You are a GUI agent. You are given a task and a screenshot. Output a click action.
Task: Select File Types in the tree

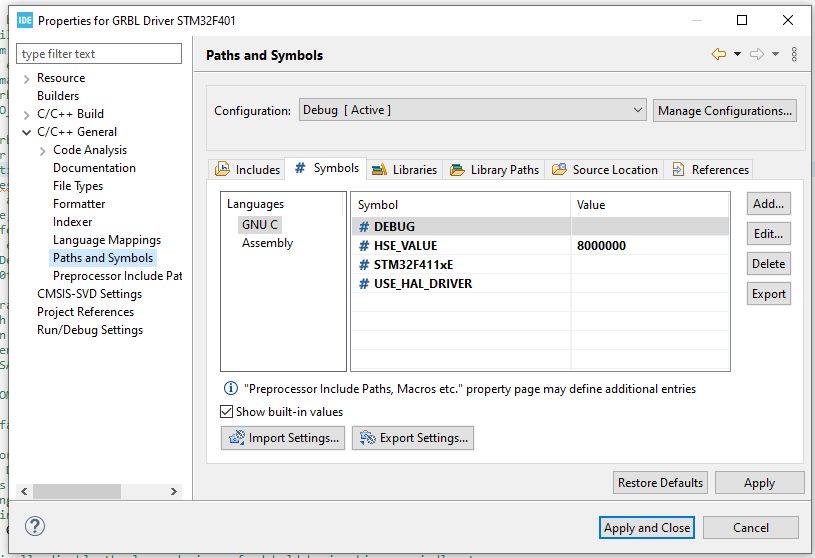pos(78,185)
